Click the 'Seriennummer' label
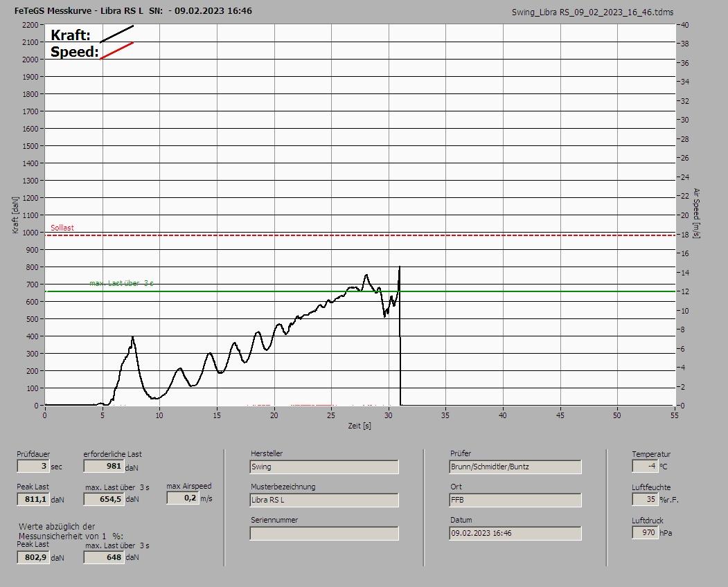 (274, 520)
